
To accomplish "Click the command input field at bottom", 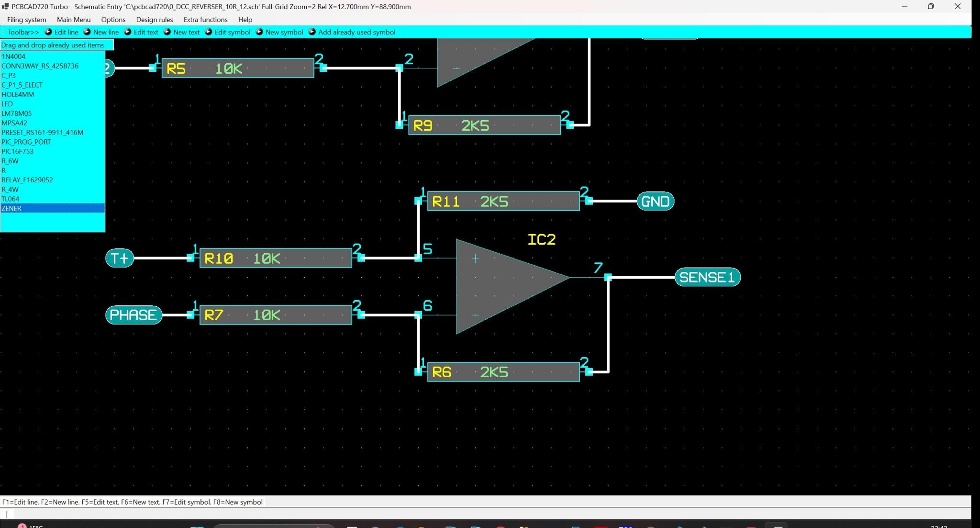I will pyautogui.click(x=486, y=514).
